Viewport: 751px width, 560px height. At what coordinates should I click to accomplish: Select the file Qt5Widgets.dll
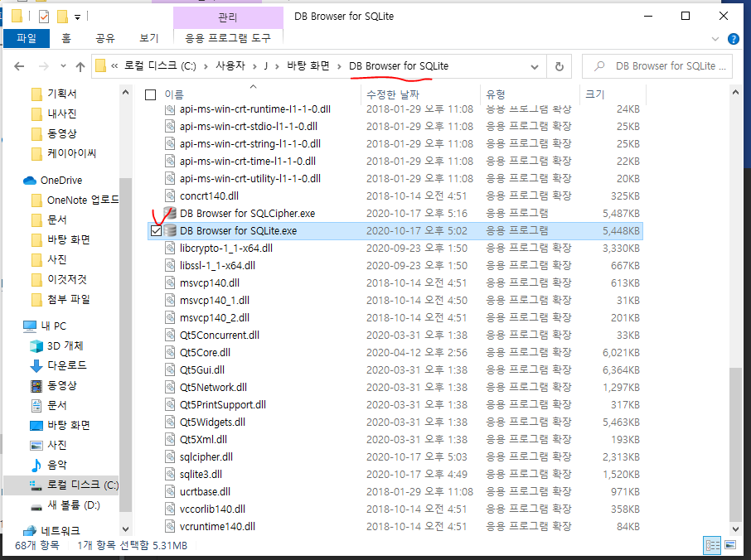tap(212, 422)
